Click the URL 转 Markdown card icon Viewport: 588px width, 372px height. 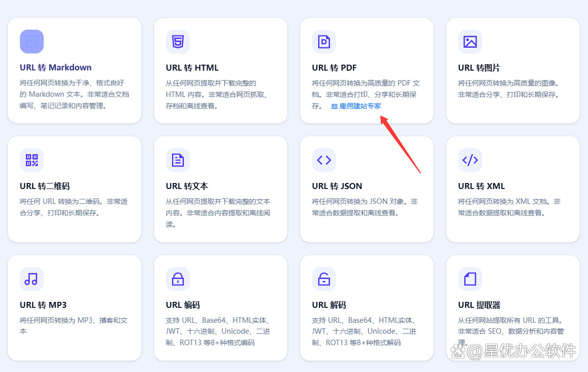tap(32, 42)
